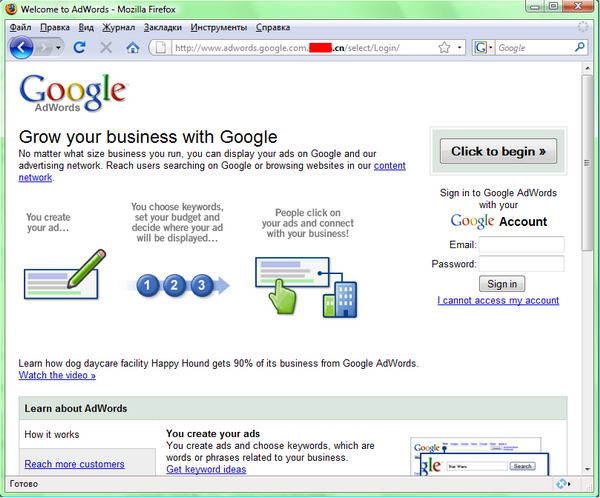
Task: Maximize the Firefox window
Action: (x=553, y=6)
